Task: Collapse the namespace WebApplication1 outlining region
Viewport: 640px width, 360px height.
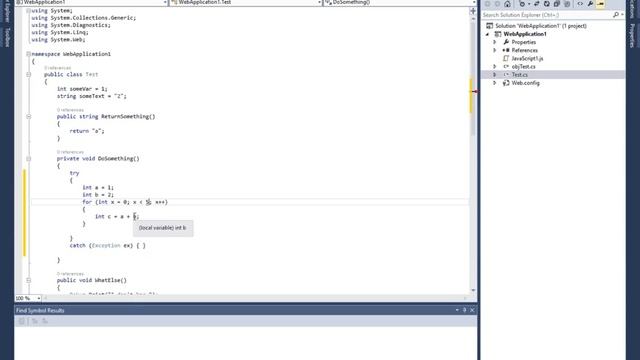Action: (x=29, y=54)
